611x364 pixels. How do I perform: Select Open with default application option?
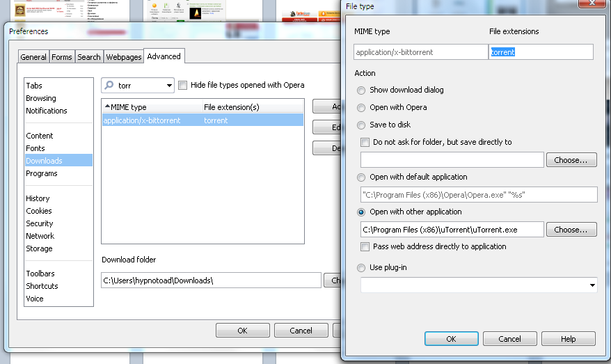click(361, 177)
